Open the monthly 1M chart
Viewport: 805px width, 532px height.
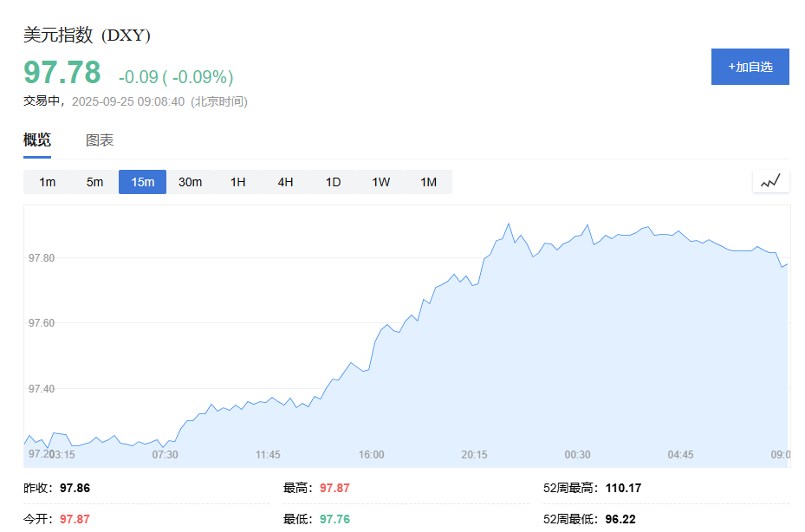[x=428, y=182]
